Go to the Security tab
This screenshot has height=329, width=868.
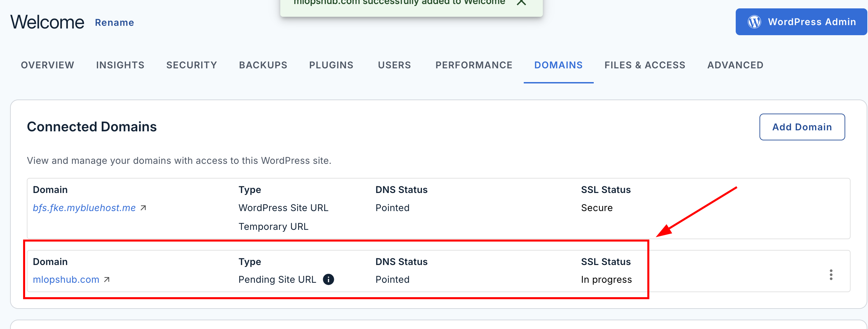tap(192, 65)
